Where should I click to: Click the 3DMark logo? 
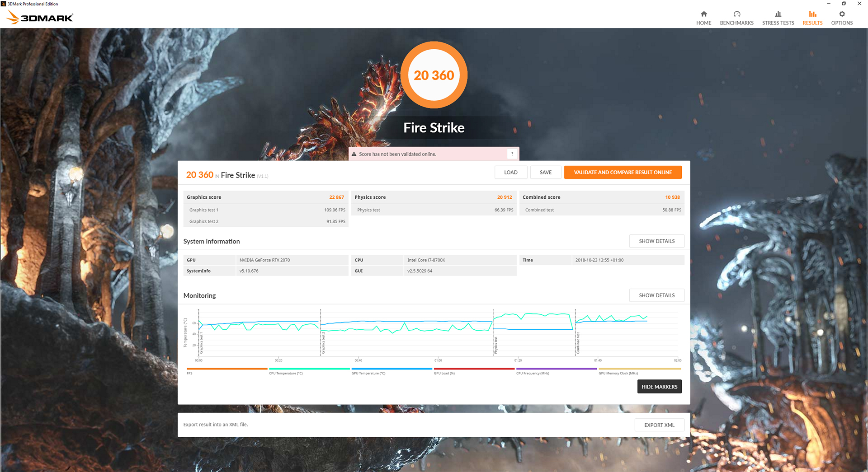(40, 18)
